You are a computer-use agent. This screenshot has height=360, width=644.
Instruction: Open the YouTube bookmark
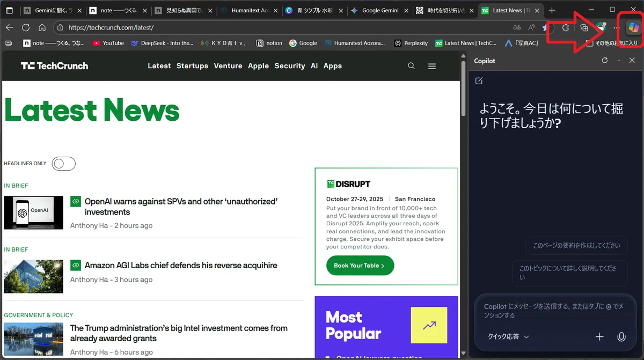[x=108, y=43]
